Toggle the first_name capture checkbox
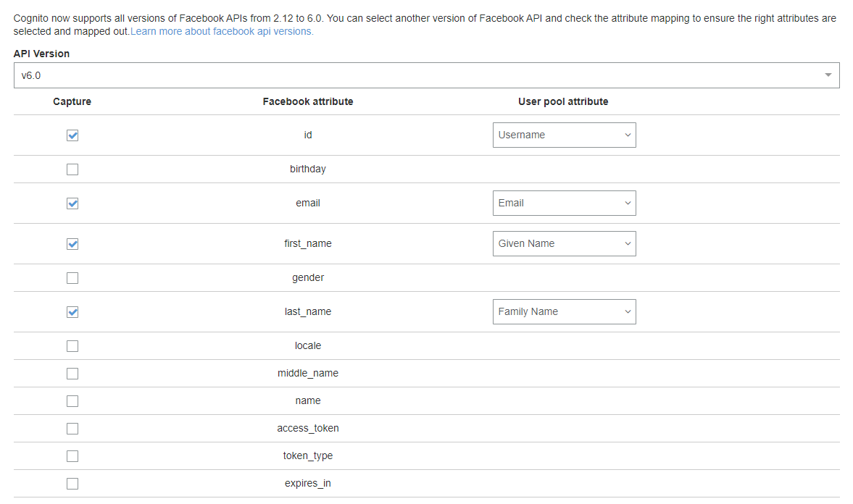 pos(72,244)
